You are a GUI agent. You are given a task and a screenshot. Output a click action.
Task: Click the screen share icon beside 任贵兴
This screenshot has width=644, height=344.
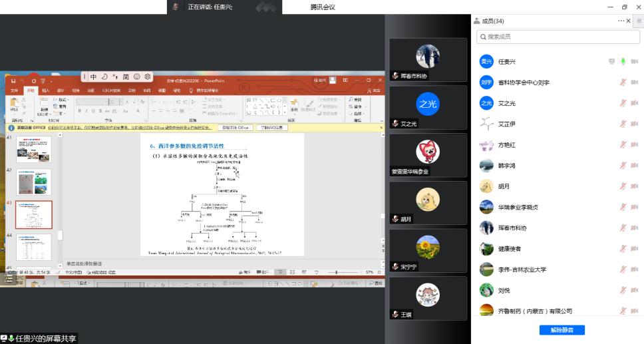click(611, 62)
